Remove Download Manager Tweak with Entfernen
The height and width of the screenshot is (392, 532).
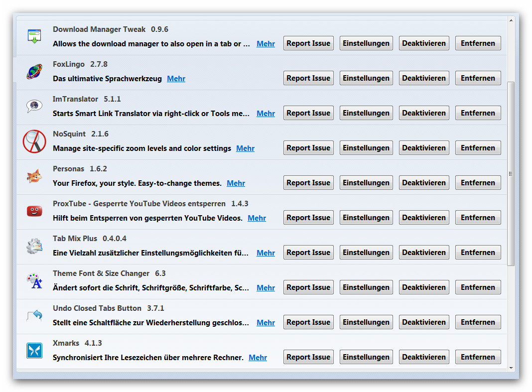pos(478,43)
